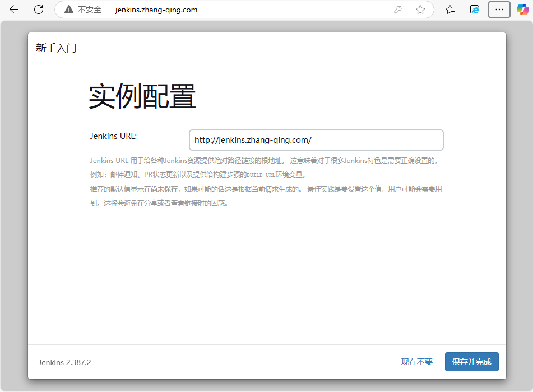
Task: Open the browser settings ellipsis menu
Action: point(499,10)
